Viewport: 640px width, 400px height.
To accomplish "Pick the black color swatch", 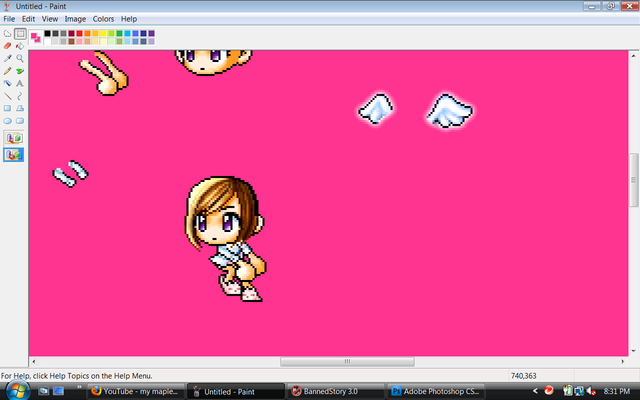I will pyautogui.click(x=47, y=33).
